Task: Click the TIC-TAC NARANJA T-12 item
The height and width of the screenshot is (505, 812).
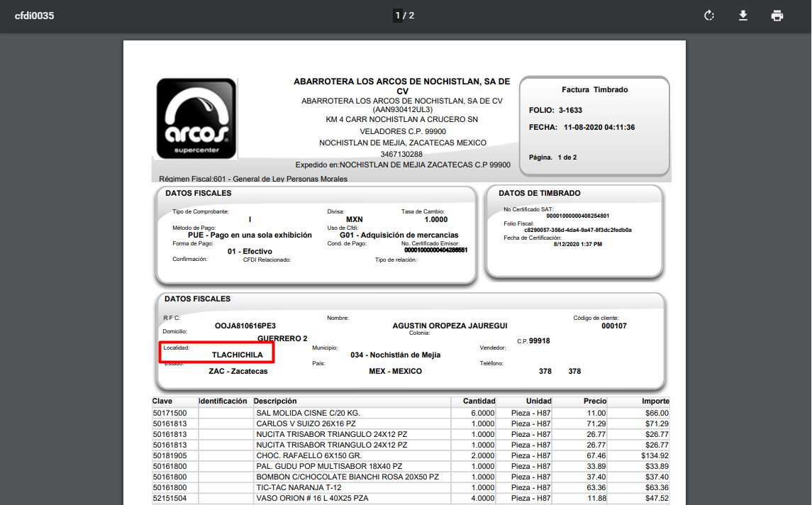Action: 299,487
